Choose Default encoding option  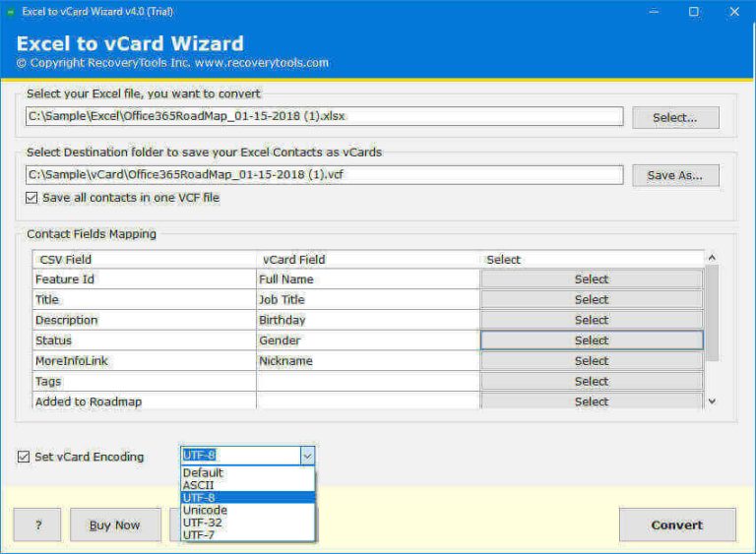[203, 472]
